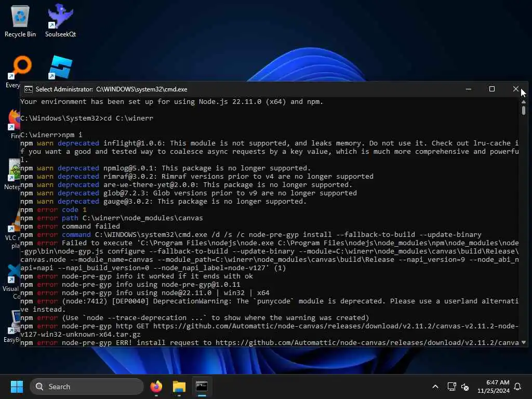This screenshot has height=399, width=532.
Task: Maximize the cmd.exe window
Action: pos(491,89)
